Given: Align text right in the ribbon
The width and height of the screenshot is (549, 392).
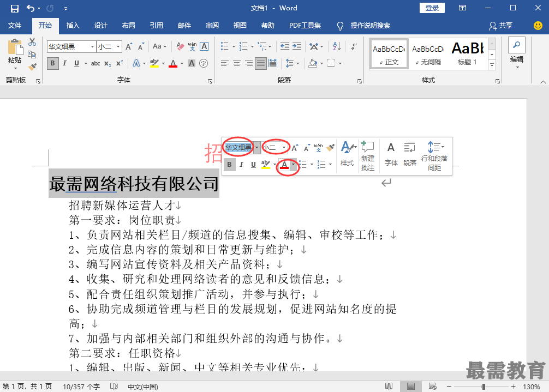Looking at the screenshot, I should click(249, 63).
